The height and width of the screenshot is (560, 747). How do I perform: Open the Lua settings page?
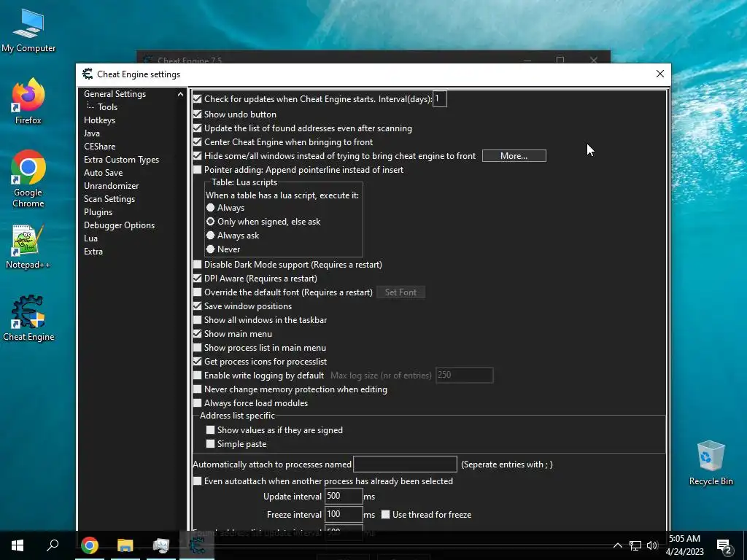[x=90, y=238]
